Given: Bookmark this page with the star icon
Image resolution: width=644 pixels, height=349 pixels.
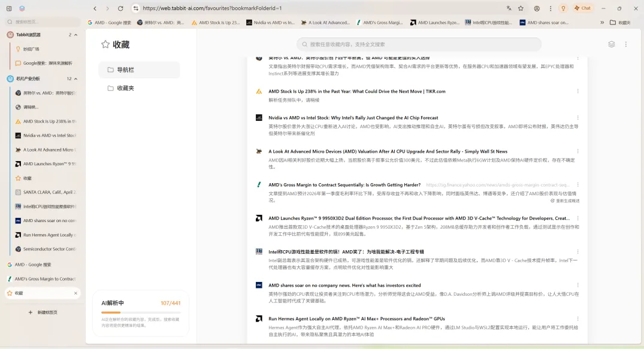Looking at the screenshot, I should [521, 8].
